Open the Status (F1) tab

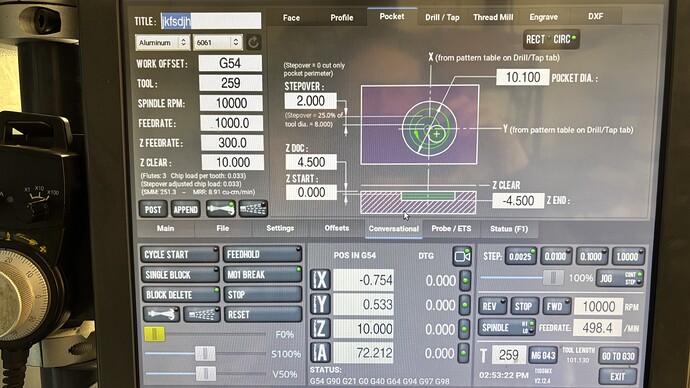click(x=509, y=229)
